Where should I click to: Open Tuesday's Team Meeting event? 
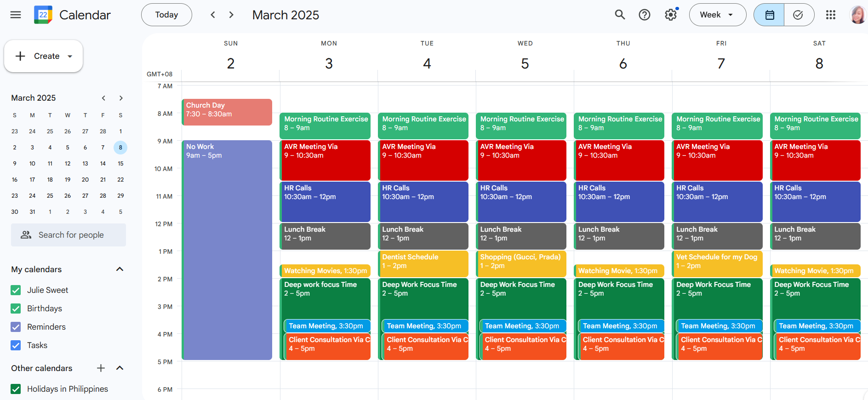click(x=425, y=326)
